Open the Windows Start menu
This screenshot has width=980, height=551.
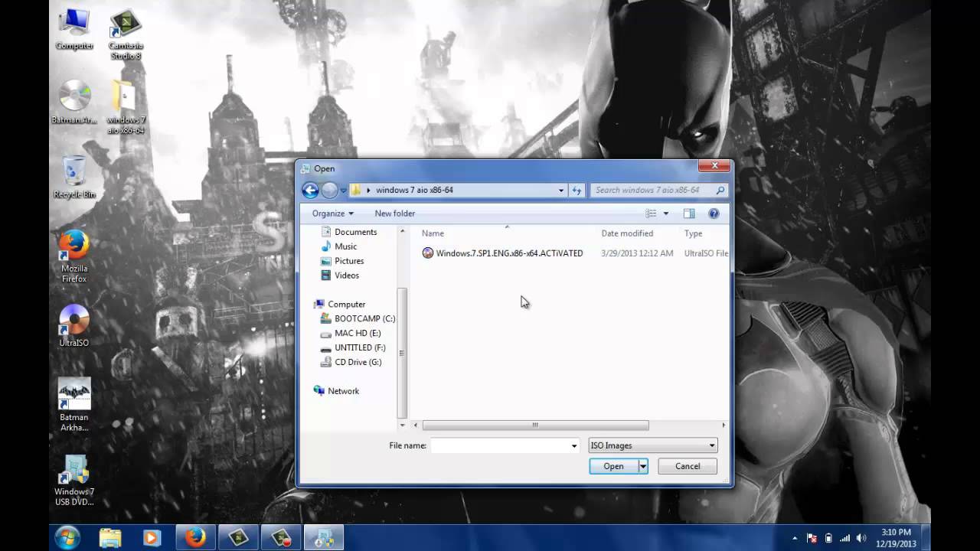click(67, 537)
